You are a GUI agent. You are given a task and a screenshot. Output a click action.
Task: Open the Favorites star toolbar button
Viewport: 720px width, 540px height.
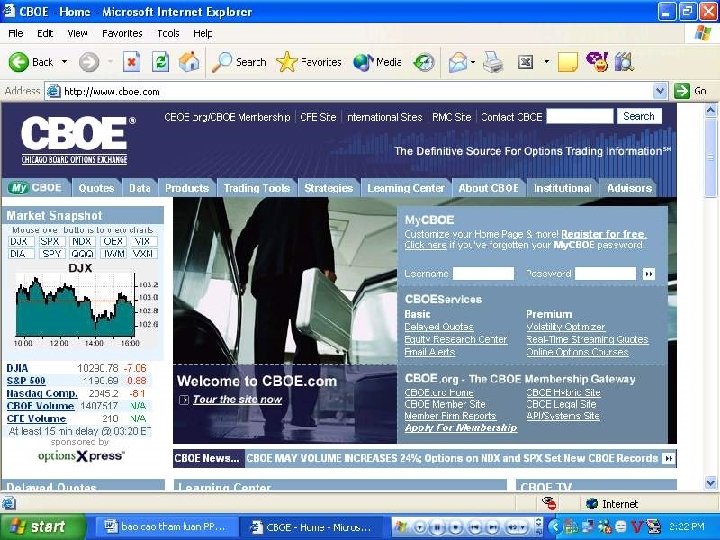[x=309, y=62]
